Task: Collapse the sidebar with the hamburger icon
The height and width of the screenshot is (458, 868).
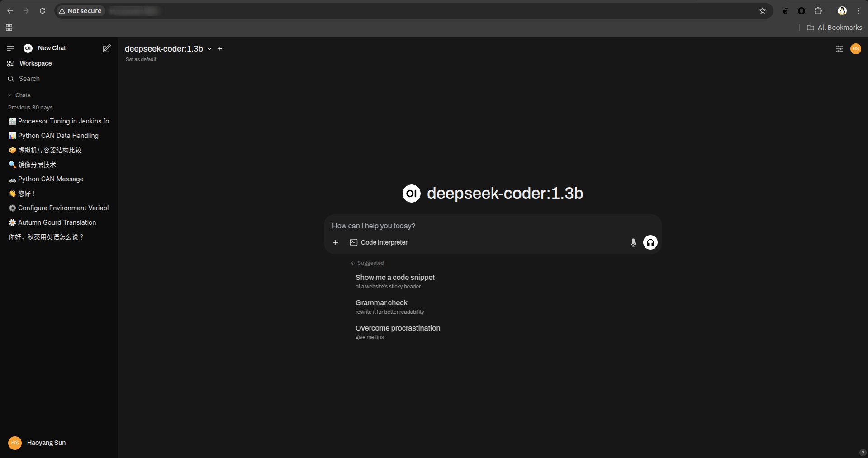Action: click(x=10, y=48)
